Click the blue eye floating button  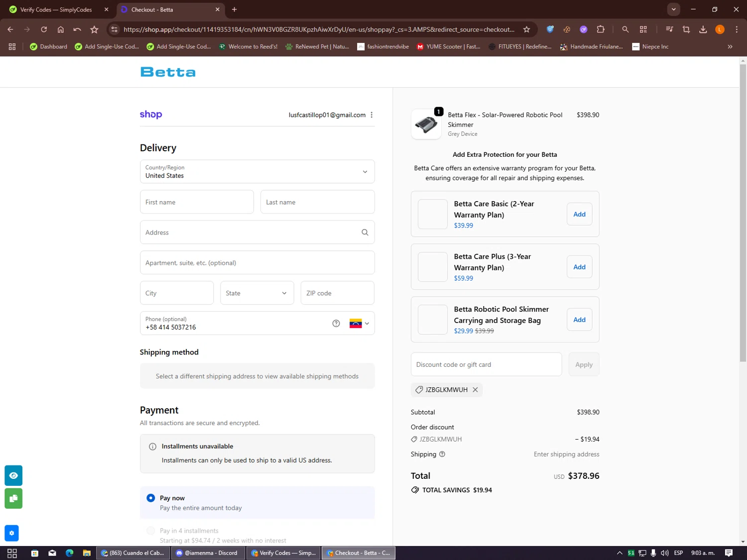tap(13, 475)
